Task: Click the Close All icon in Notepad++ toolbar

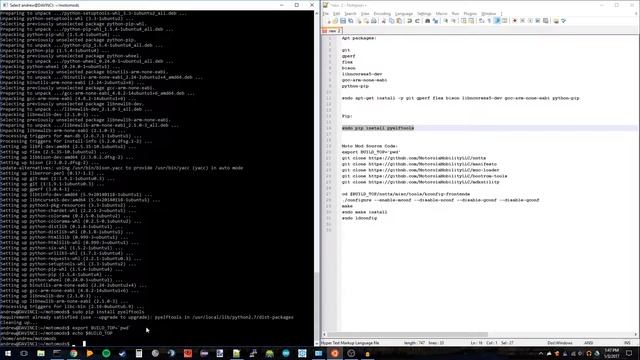Action: click(366, 21)
